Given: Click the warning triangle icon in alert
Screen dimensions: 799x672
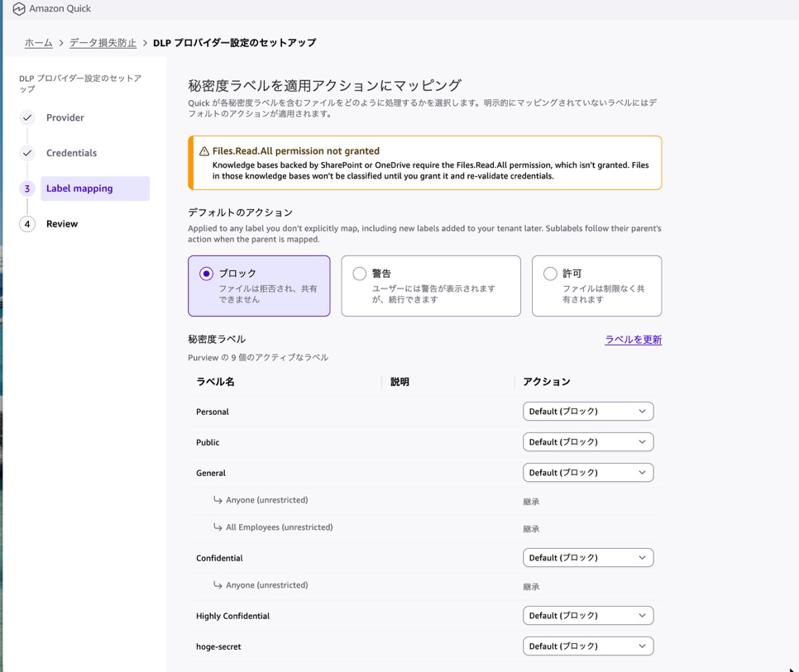Looking at the screenshot, I should point(204,151).
